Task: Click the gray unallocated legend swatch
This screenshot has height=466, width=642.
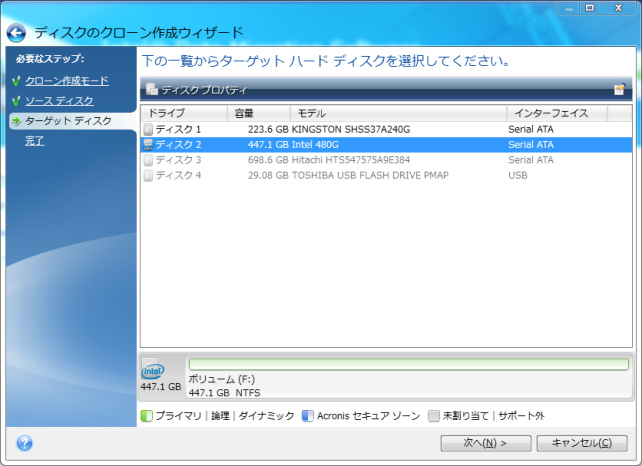Action: tap(434, 416)
